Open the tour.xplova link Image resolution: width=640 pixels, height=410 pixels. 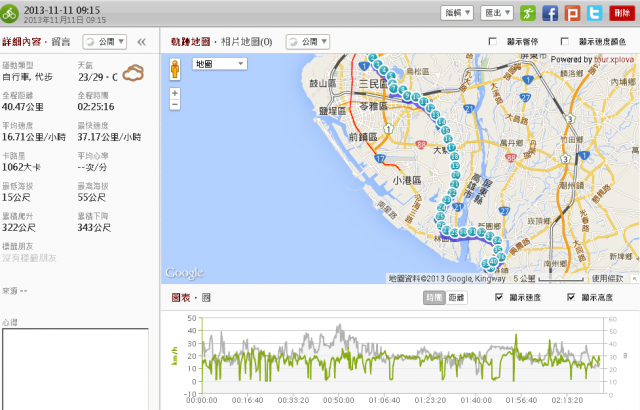click(x=613, y=60)
